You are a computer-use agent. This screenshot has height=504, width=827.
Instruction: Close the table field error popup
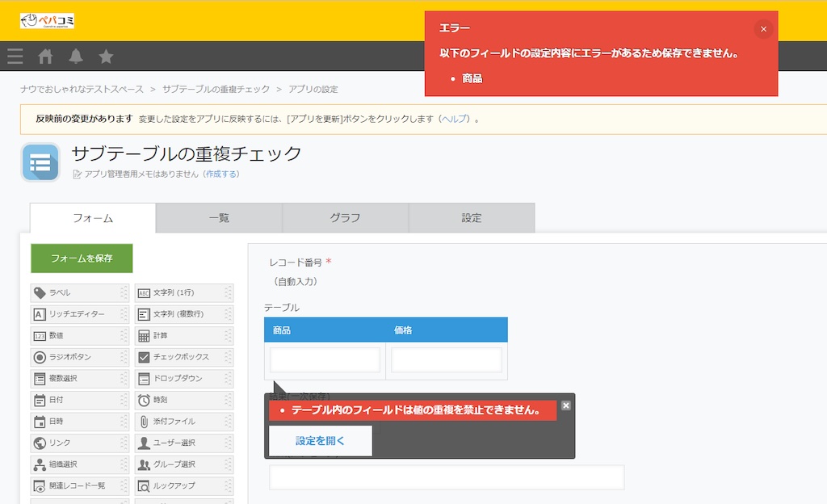click(x=566, y=405)
